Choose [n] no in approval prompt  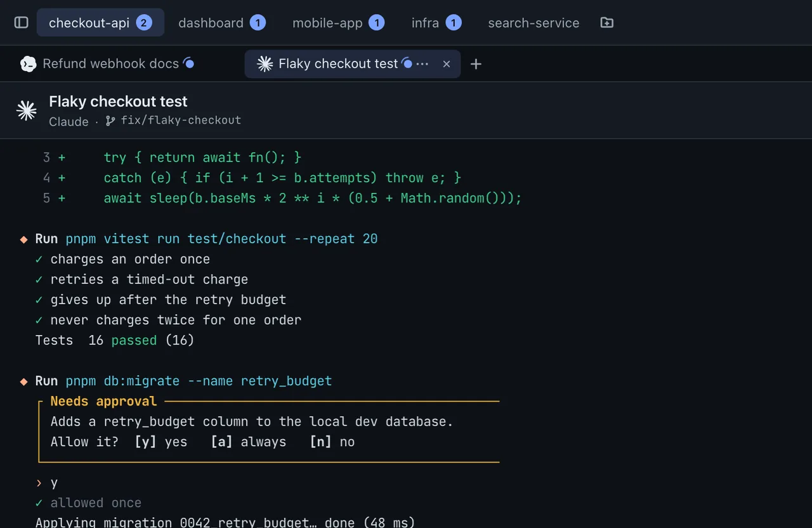click(x=332, y=442)
